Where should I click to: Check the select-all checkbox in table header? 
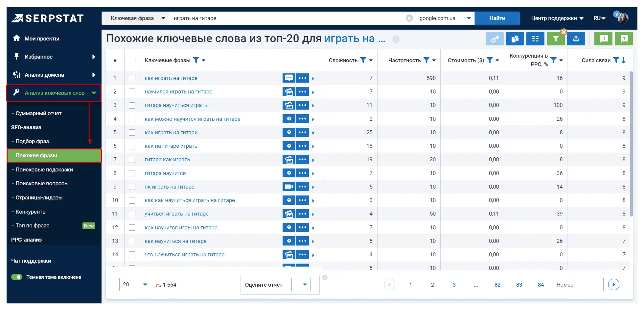click(x=132, y=60)
